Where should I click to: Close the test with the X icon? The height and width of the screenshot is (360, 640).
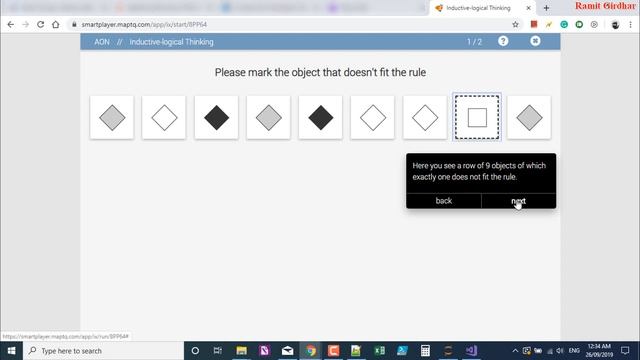535,41
